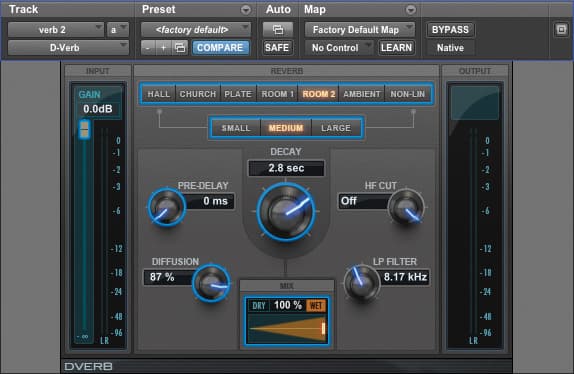Adjust the Decay knob
The width and height of the screenshot is (574, 374).
pos(286,212)
